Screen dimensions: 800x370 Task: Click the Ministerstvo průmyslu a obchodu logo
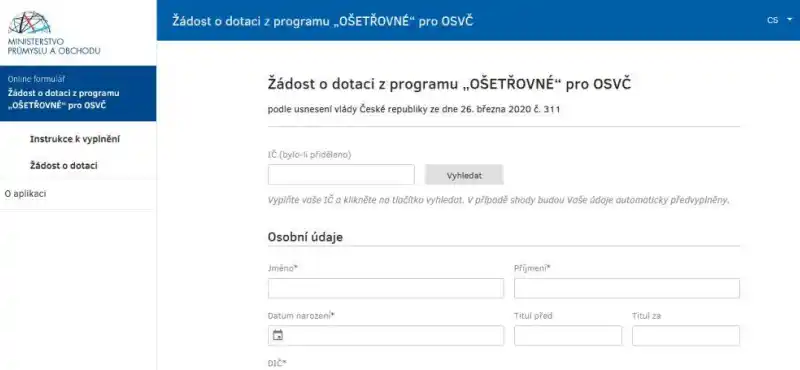click(x=54, y=33)
